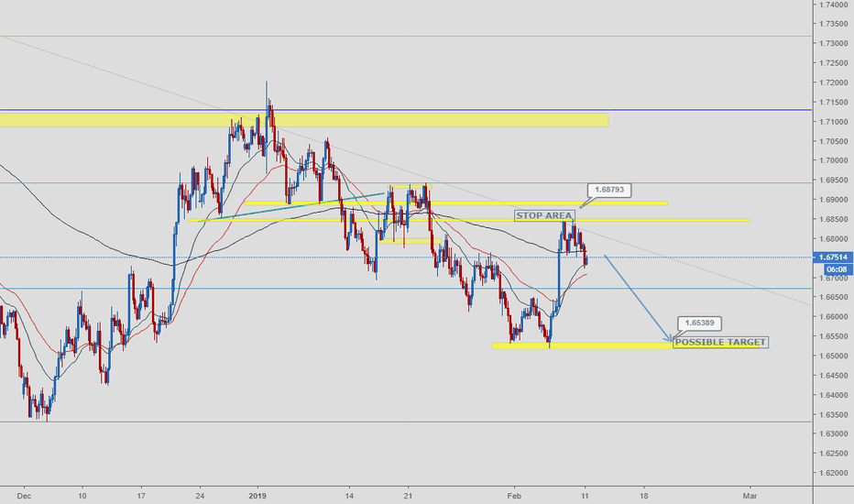Click the current price tag 1.67514

[x=833, y=257]
